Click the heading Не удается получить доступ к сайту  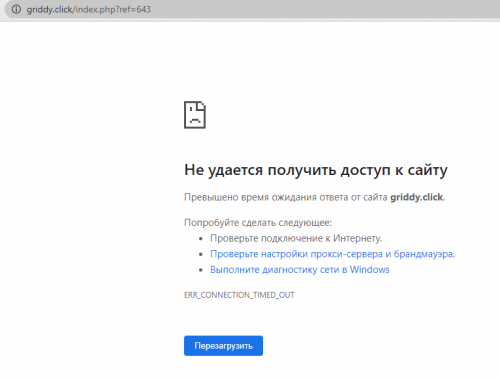coord(316,170)
